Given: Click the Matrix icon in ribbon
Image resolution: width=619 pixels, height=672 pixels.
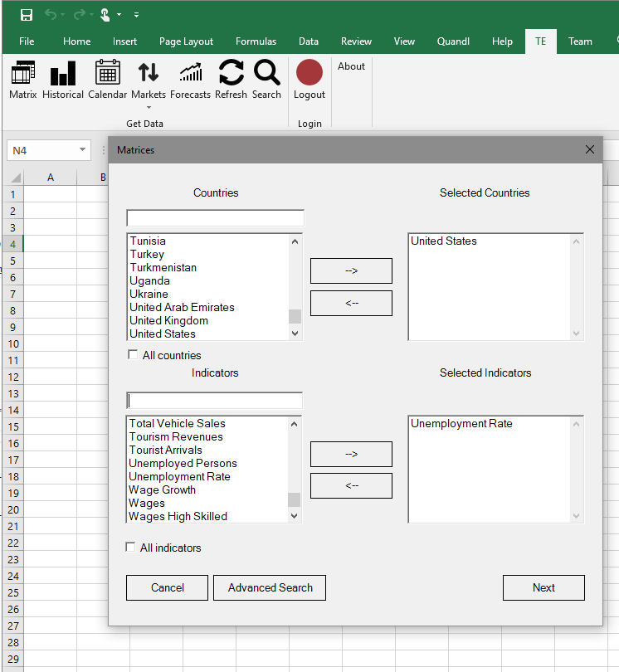Looking at the screenshot, I should tap(23, 80).
